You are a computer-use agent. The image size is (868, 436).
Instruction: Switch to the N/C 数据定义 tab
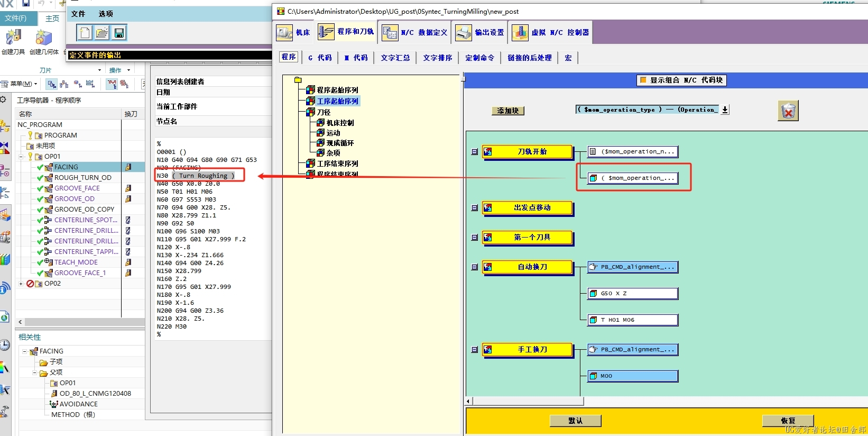pyautogui.click(x=415, y=32)
